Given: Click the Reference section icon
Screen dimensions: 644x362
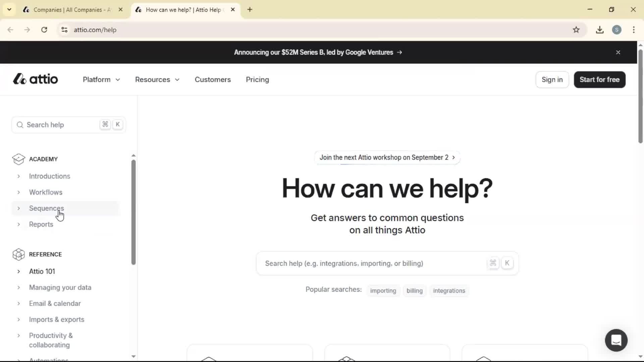Looking at the screenshot, I should (x=19, y=254).
